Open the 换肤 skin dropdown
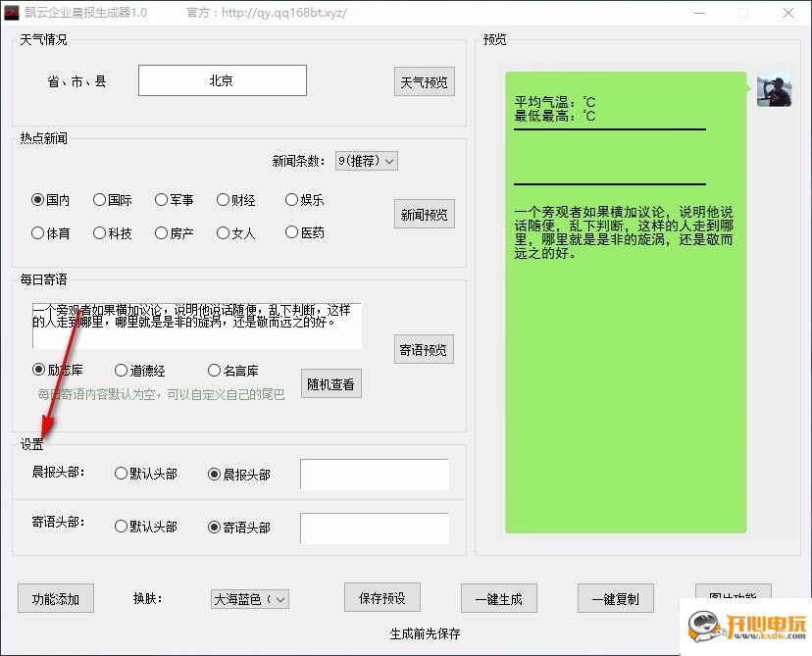Screen dimensions: 812x656 tap(250, 599)
